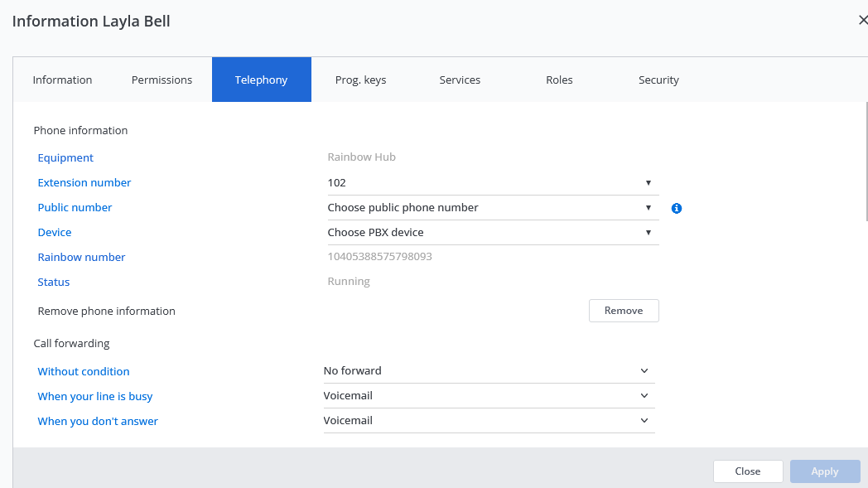Click the info icon beside Public number
The image size is (868, 488).
pos(677,208)
